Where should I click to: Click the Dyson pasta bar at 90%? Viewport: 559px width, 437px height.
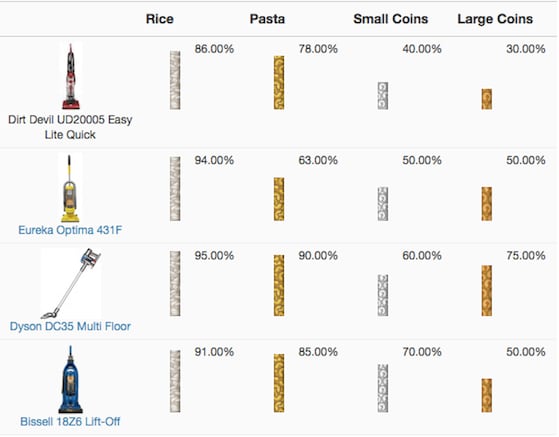tap(279, 286)
